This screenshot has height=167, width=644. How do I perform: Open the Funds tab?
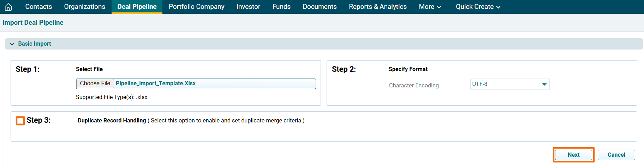[281, 7]
